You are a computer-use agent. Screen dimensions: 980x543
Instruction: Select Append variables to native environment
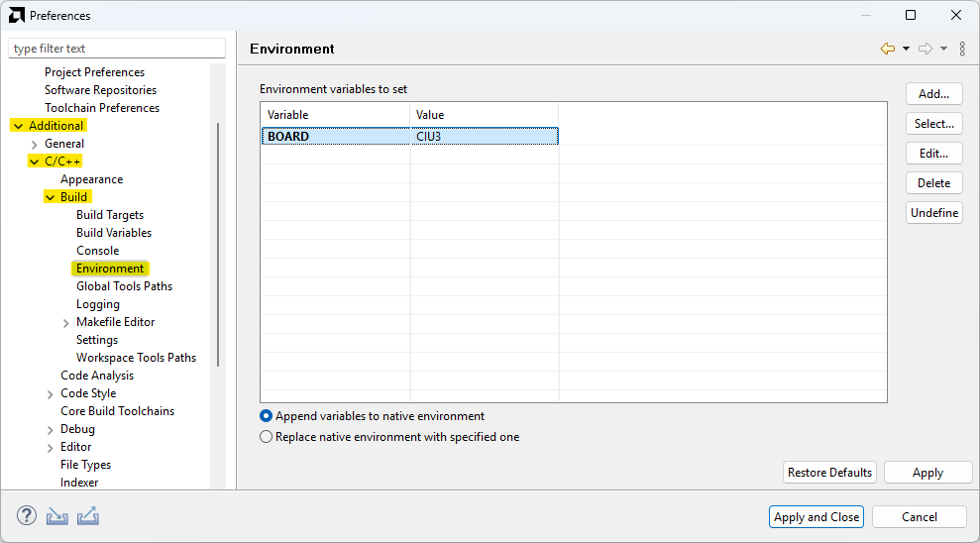pos(266,417)
